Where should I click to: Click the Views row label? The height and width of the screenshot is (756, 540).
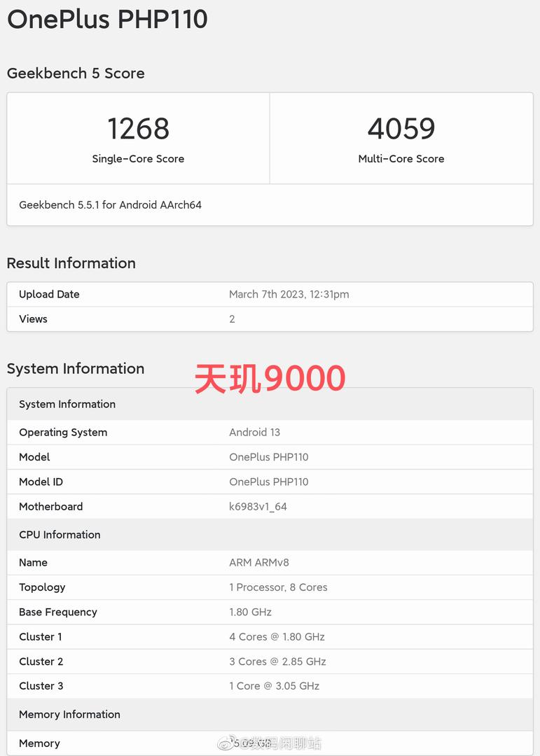(x=33, y=319)
